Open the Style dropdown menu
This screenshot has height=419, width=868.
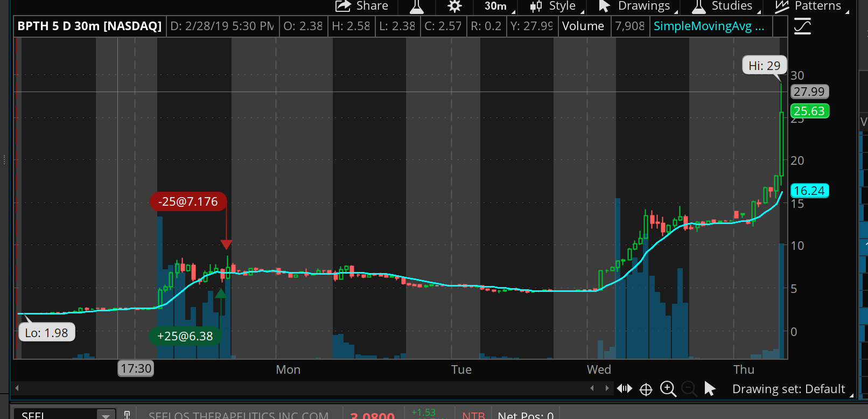556,6
